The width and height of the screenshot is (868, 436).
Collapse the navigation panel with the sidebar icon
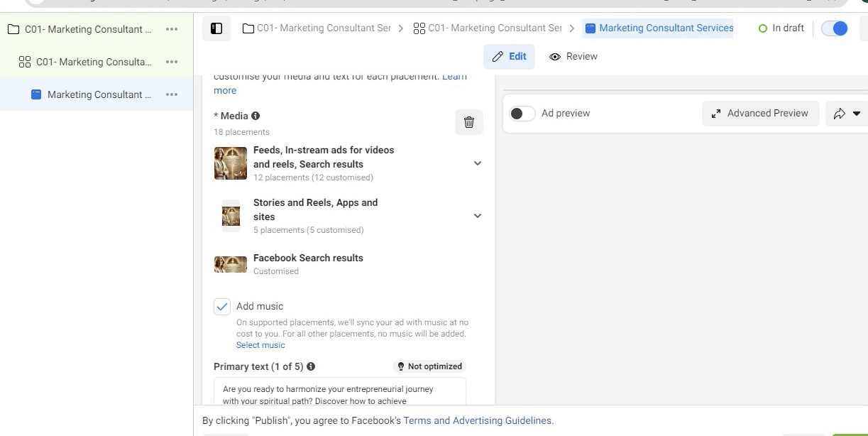[216, 28]
